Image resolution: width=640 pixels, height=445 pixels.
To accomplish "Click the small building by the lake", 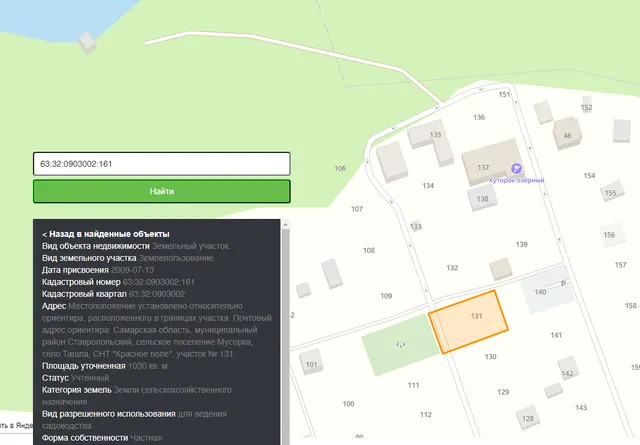I will pos(87,42).
